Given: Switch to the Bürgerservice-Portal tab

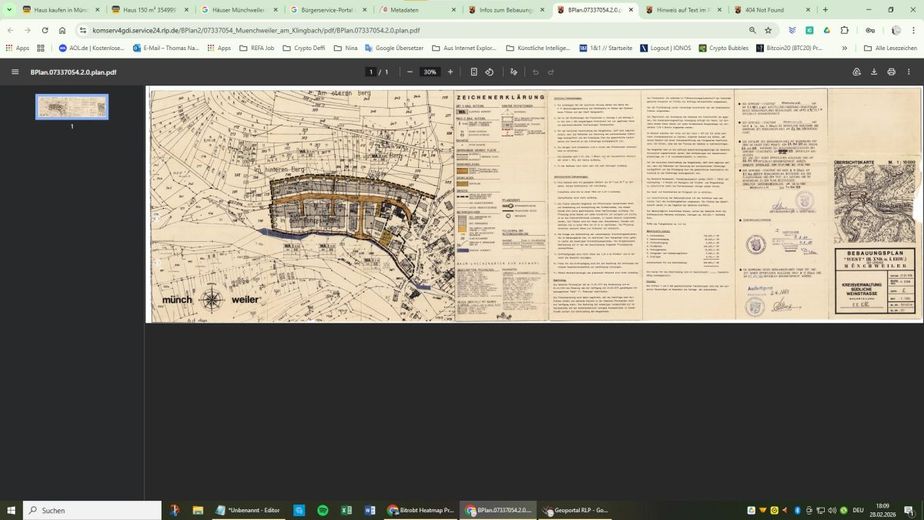Looking at the screenshot, I should (329, 10).
